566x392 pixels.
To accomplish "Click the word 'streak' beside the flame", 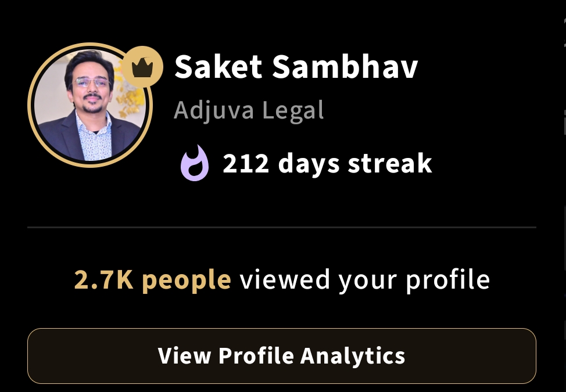I will [x=390, y=163].
